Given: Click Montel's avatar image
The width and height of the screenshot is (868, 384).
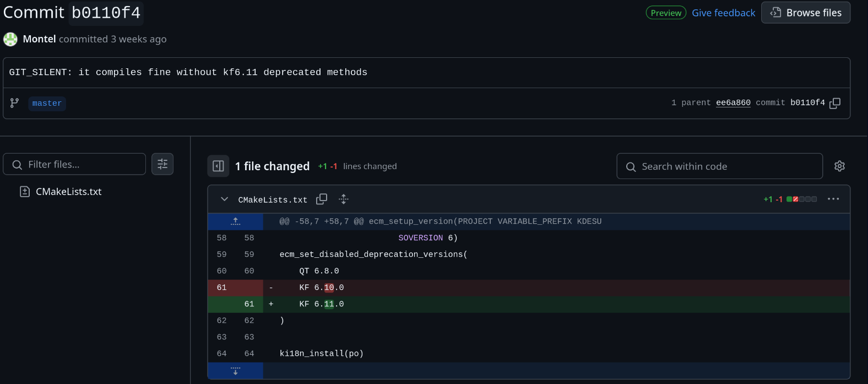Looking at the screenshot, I should point(10,39).
